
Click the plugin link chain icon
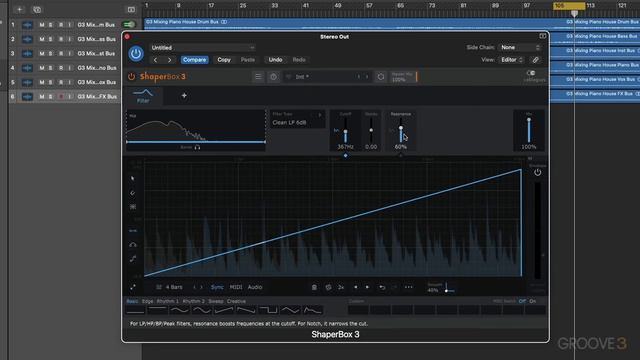(535, 60)
